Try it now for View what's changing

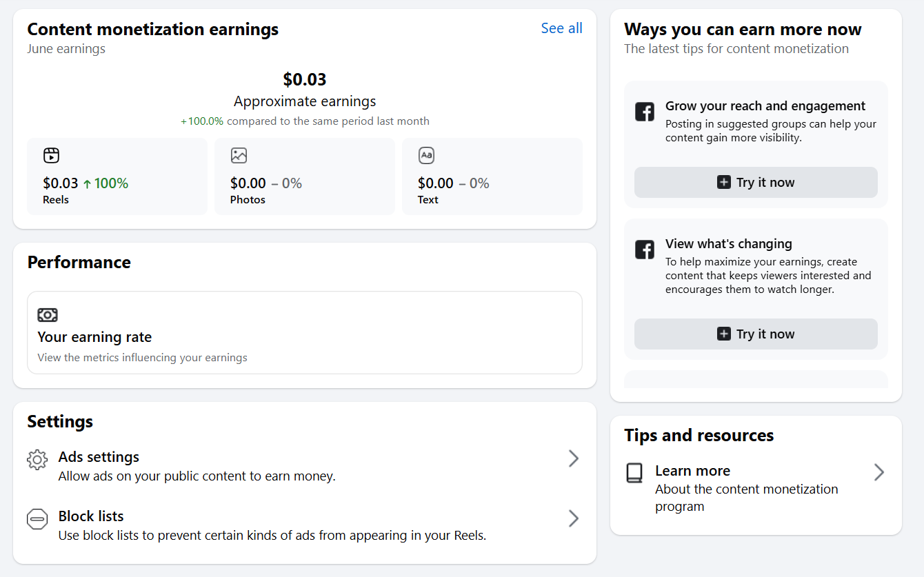pyautogui.click(x=756, y=334)
